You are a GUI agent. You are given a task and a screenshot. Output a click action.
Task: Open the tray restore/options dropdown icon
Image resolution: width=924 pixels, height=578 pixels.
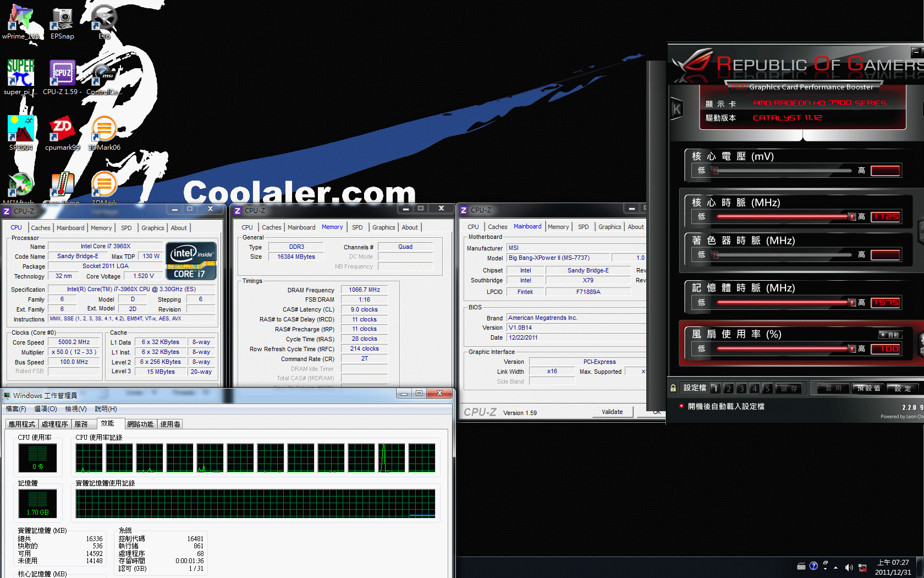click(x=826, y=566)
